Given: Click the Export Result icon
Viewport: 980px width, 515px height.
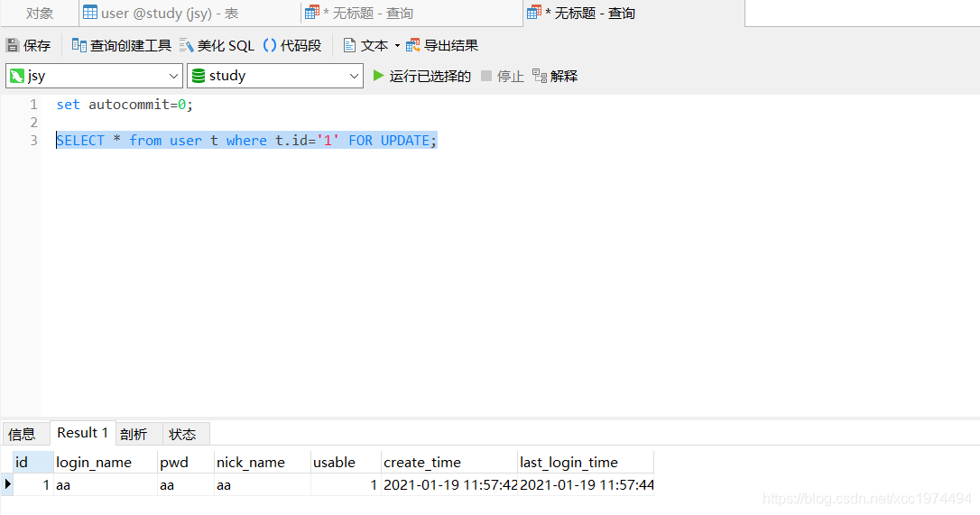Looking at the screenshot, I should [412, 45].
